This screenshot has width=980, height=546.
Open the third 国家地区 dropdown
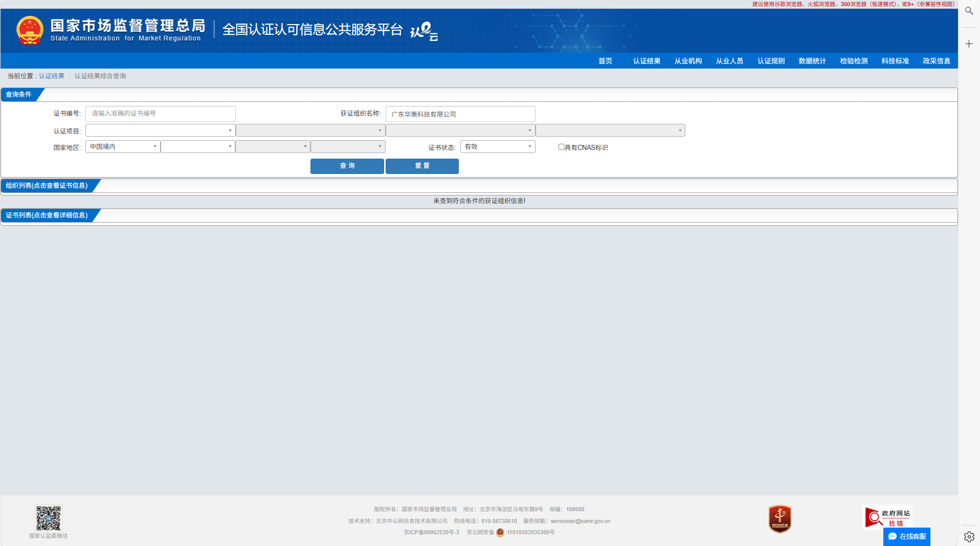[273, 147]
